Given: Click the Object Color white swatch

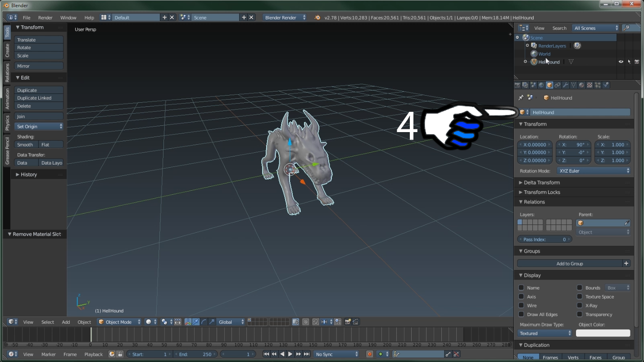Looking at the screenshot, I should pos(603,333).
